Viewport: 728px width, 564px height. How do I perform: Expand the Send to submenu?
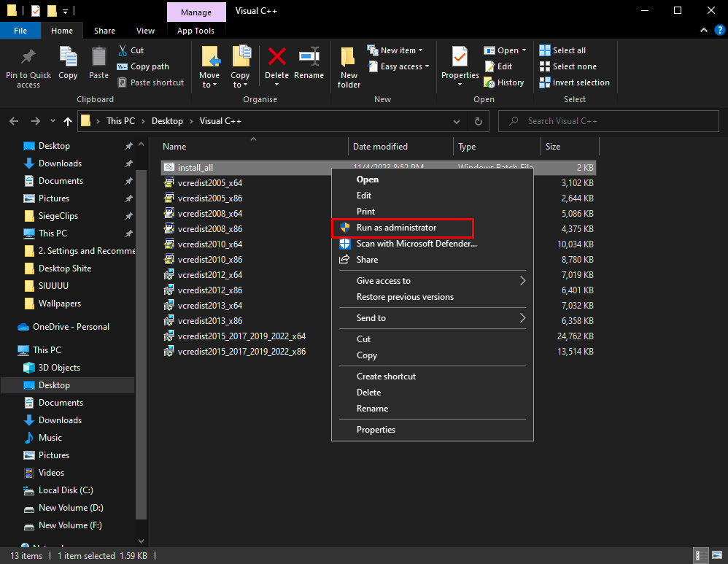coord(433,318)
